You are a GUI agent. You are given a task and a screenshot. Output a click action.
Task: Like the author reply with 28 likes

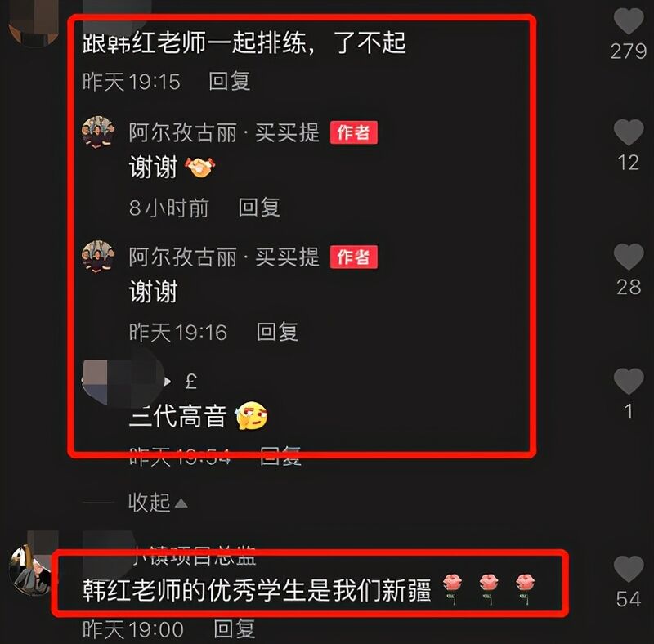(629, 256)
